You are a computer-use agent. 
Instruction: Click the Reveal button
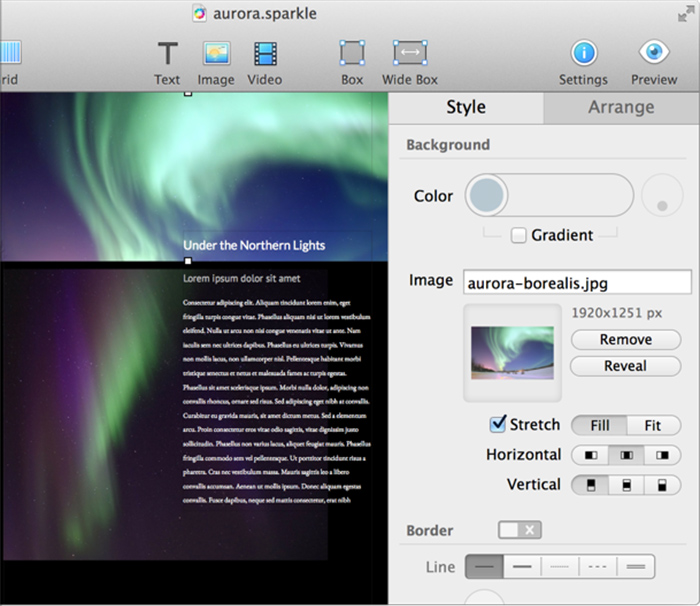click(x=625, y=366)
